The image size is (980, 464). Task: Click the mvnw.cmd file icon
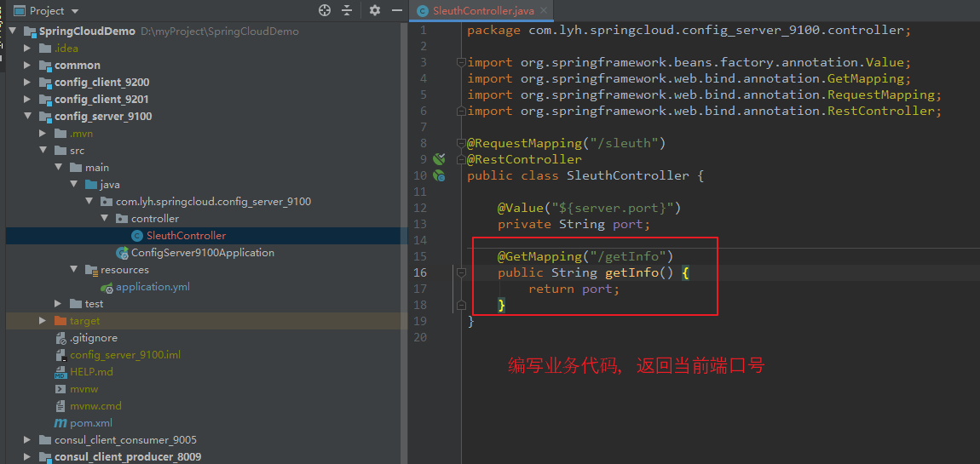tap(61, 406)
